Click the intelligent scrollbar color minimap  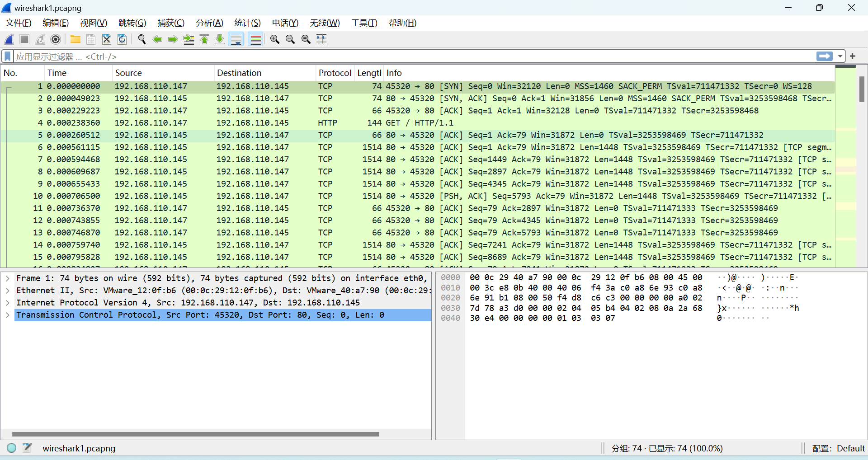tap(845, 167)
